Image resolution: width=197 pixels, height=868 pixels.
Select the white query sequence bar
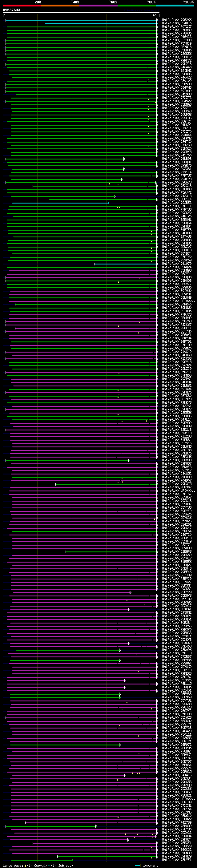81,13
